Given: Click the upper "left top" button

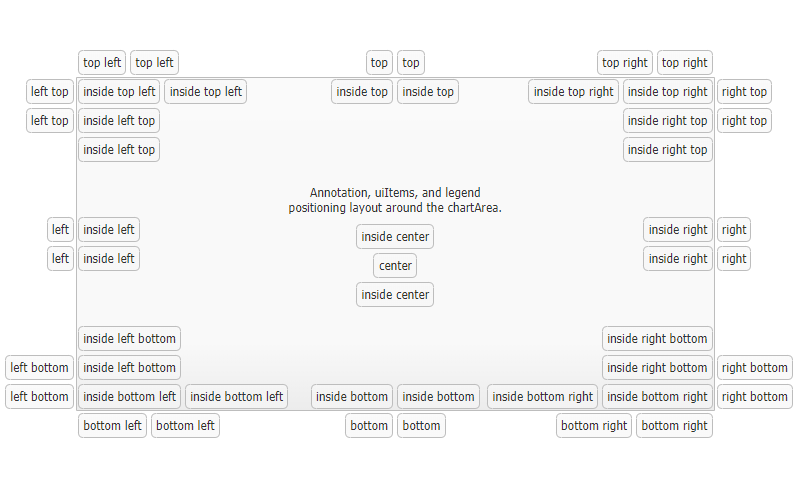Looking at the screenshot, I should pyautogui.click(x=50, y=92).
